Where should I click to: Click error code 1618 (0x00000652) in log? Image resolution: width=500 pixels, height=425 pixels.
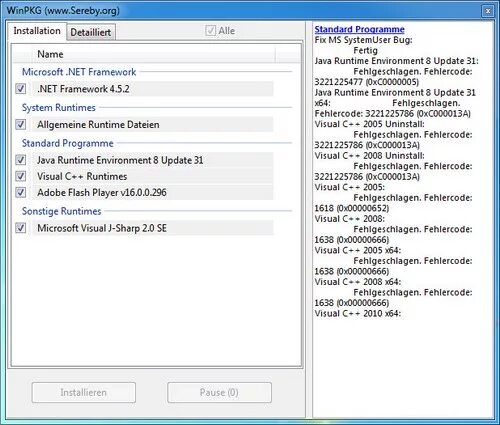click(x=352, y=208)
